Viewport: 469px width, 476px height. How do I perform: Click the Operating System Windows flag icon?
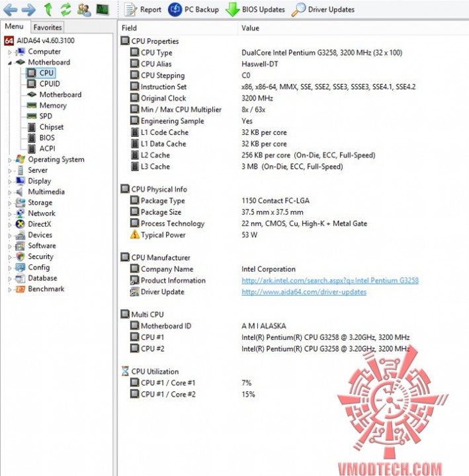20,159
